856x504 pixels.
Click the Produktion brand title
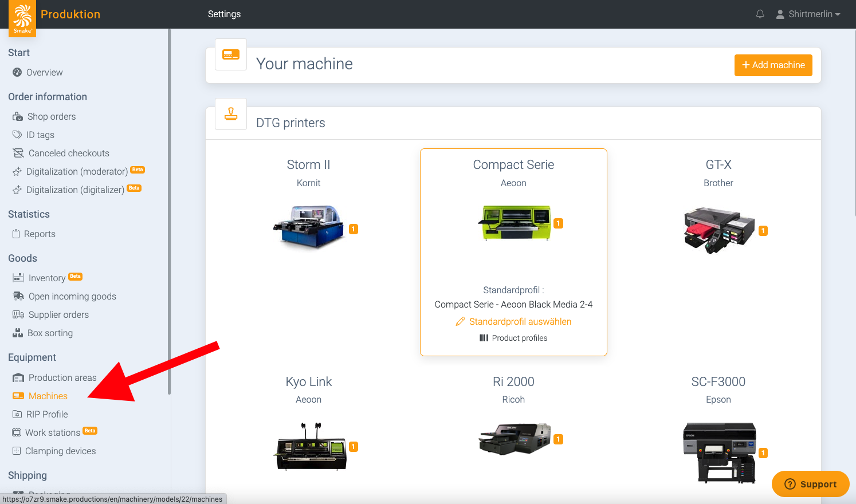click(70, 14)
